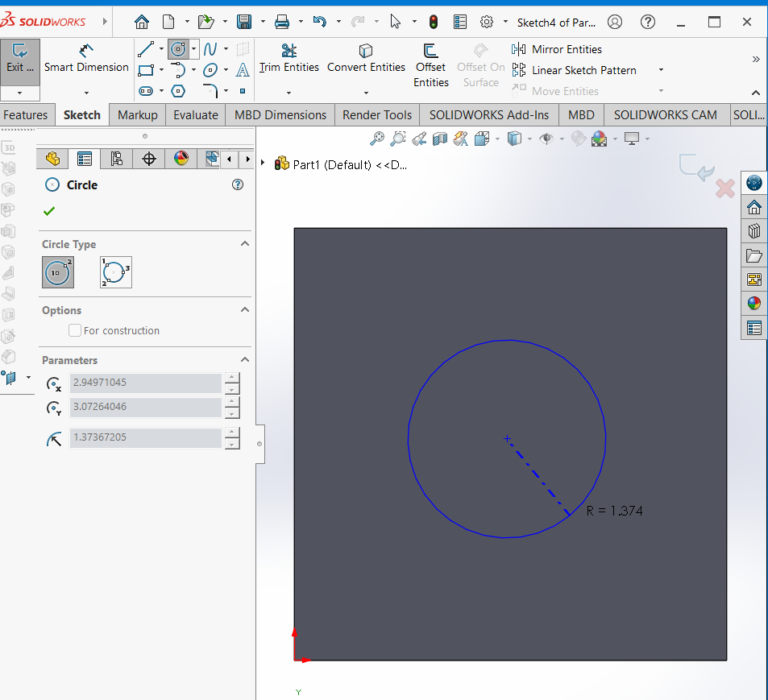Viewport: 768px width, 700px height.
Task: Open the Appearances task pane icon
Action: pyautogui.click(x=754, y=303)
